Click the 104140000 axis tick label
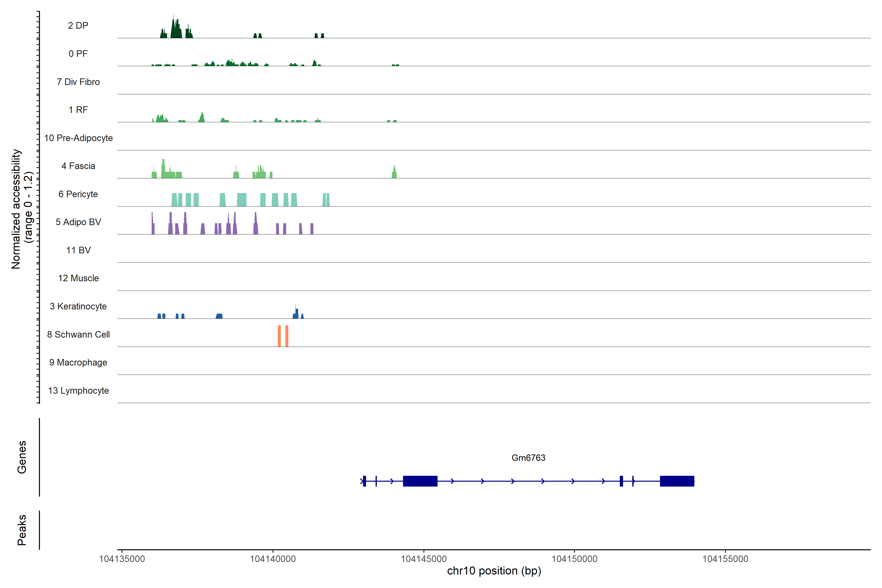Image resolution: width=882 pixels, height=588 pixels. pos(273,559)
